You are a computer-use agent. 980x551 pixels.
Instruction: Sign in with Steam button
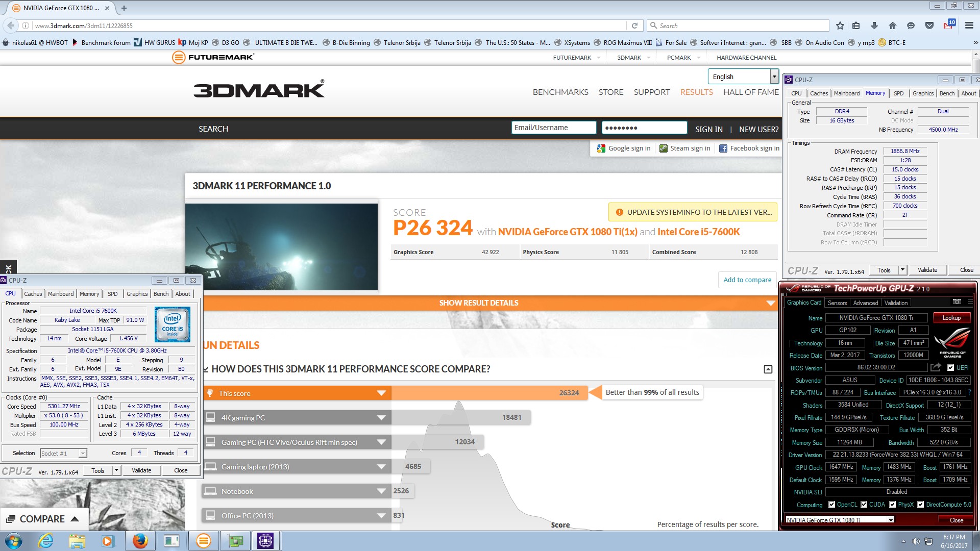coord(684,148)
